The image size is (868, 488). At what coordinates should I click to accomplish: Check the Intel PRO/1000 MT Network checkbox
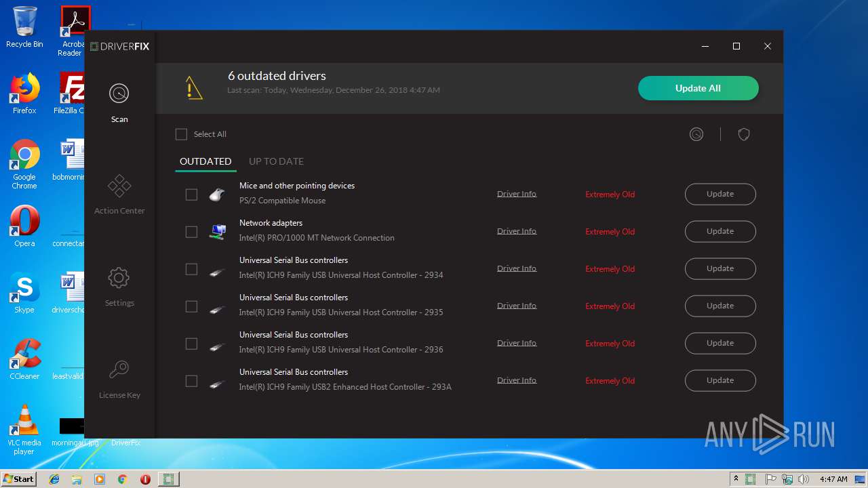click(191, 232)
